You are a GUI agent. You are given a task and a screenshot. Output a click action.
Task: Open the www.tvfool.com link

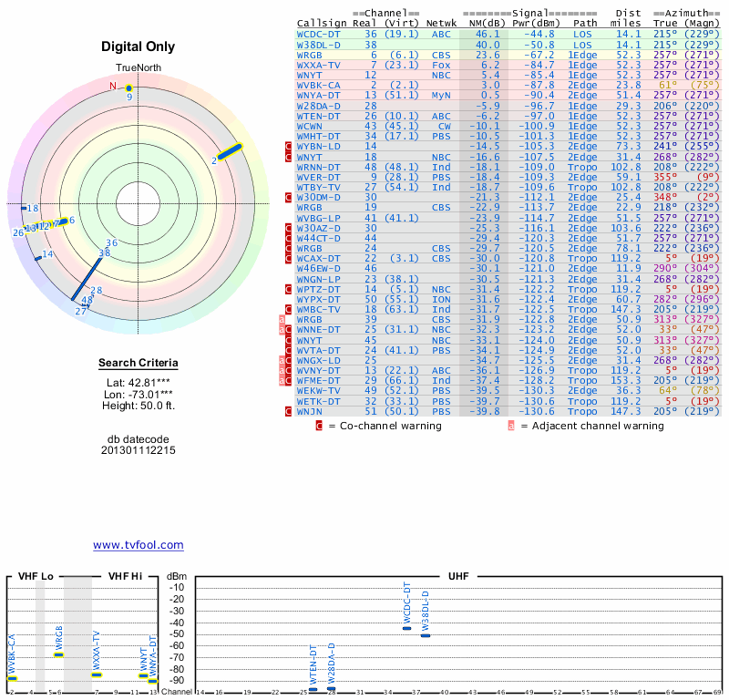point(138,545)
